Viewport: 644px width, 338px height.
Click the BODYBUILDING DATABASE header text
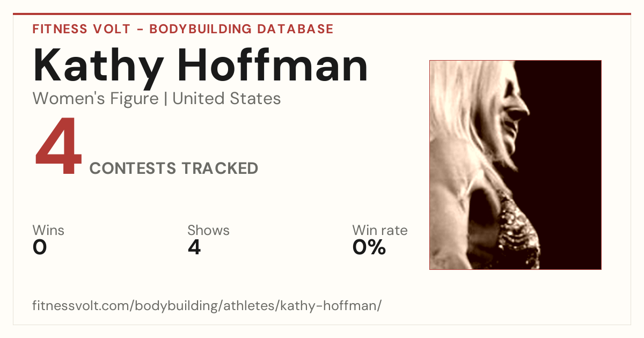pos(241,29)
